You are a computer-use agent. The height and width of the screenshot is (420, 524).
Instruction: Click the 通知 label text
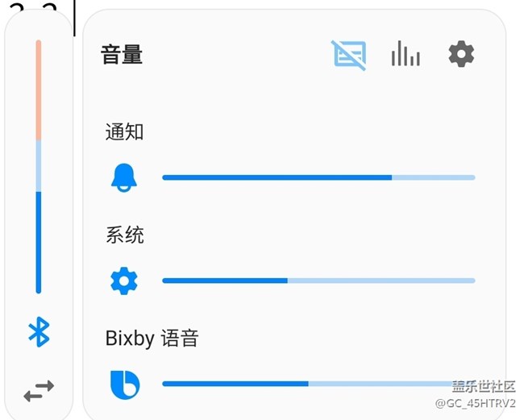click(124, 131)
